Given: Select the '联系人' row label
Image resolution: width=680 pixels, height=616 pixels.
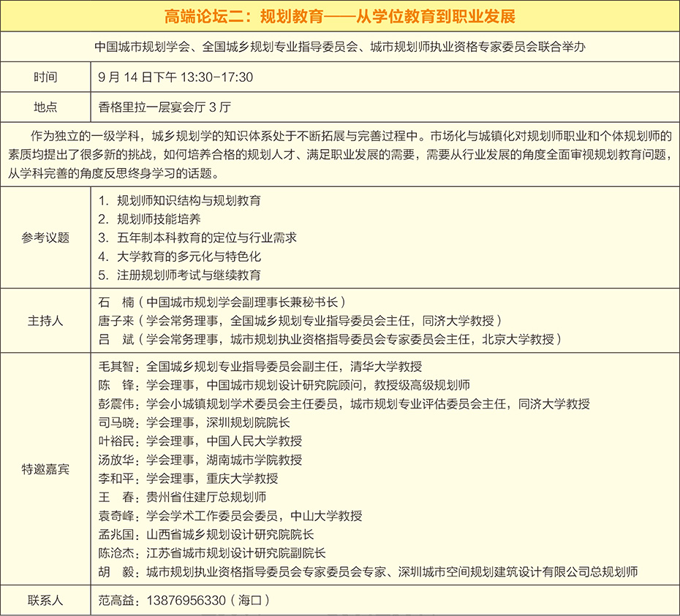Looking at the screenshot, I should pyautogui.click(x=45, y=601).
